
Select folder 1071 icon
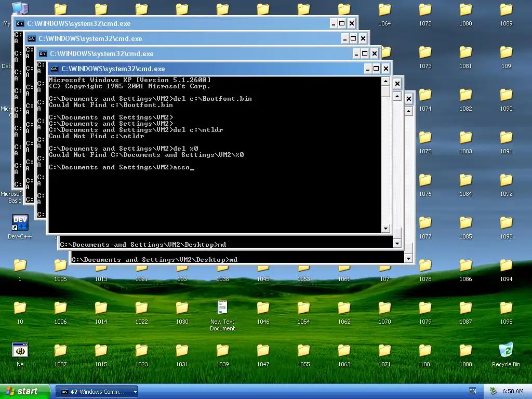point(384,351)
